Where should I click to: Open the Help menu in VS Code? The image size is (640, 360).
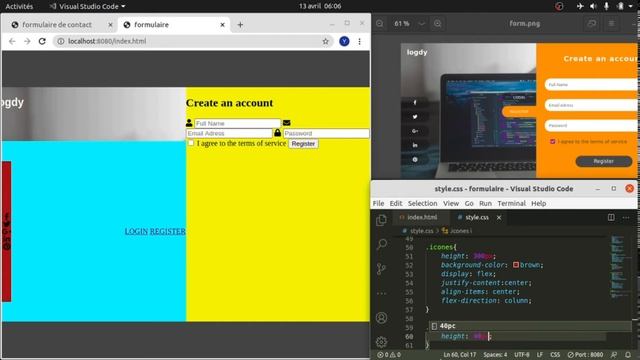538,203
